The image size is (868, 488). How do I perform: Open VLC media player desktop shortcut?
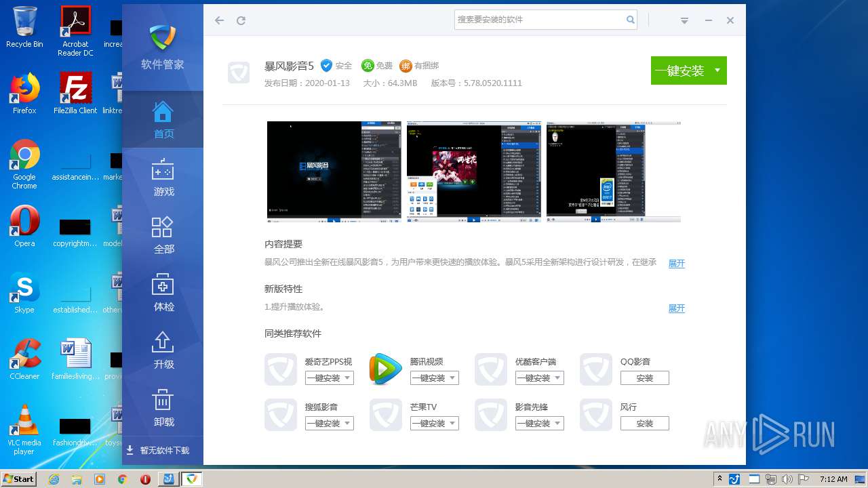(x=24, y=430)
